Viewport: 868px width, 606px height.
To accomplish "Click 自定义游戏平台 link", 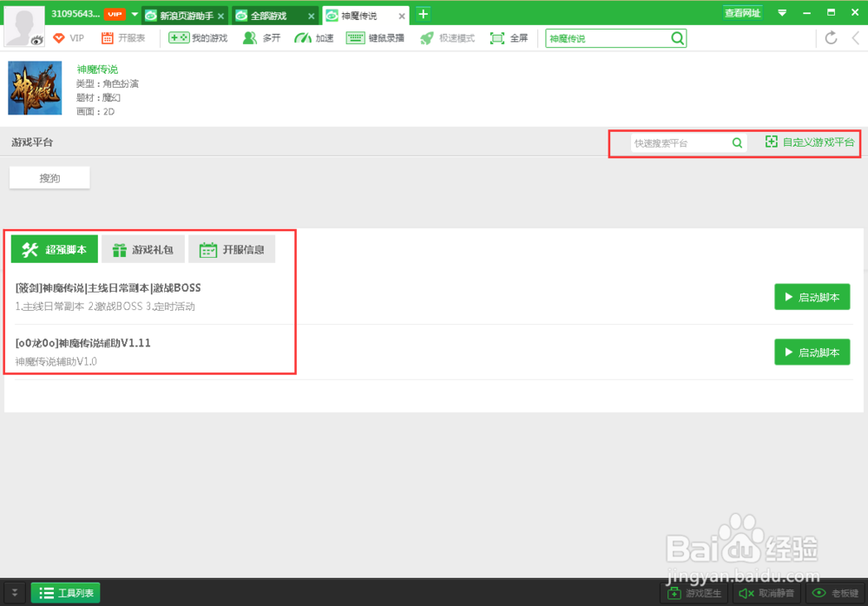I will coord(819,142).
